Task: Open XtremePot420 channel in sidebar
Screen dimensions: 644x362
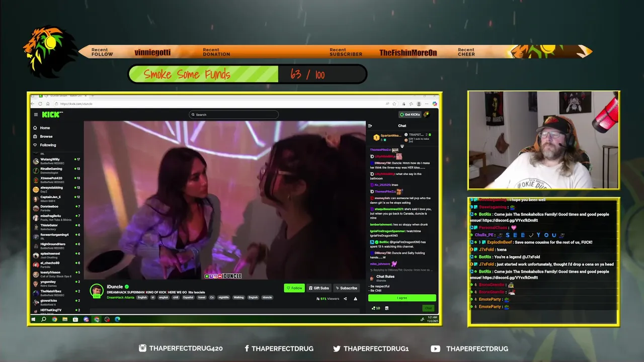Action: [57, 180]
